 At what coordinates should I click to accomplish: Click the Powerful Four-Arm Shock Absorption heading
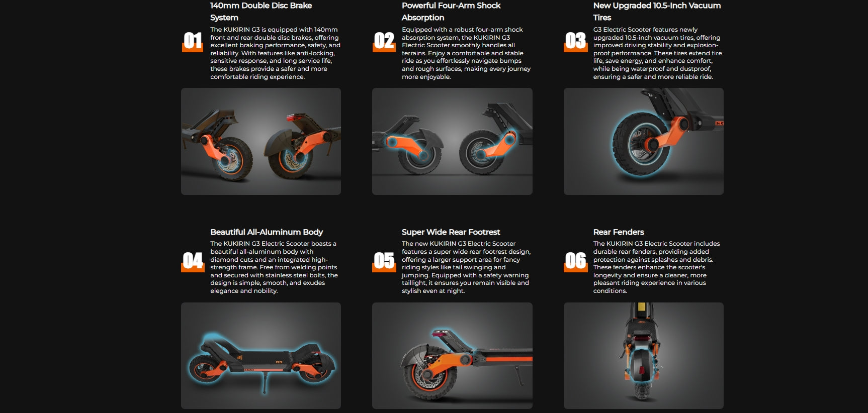pyautogui.click(x=451, y=12)
